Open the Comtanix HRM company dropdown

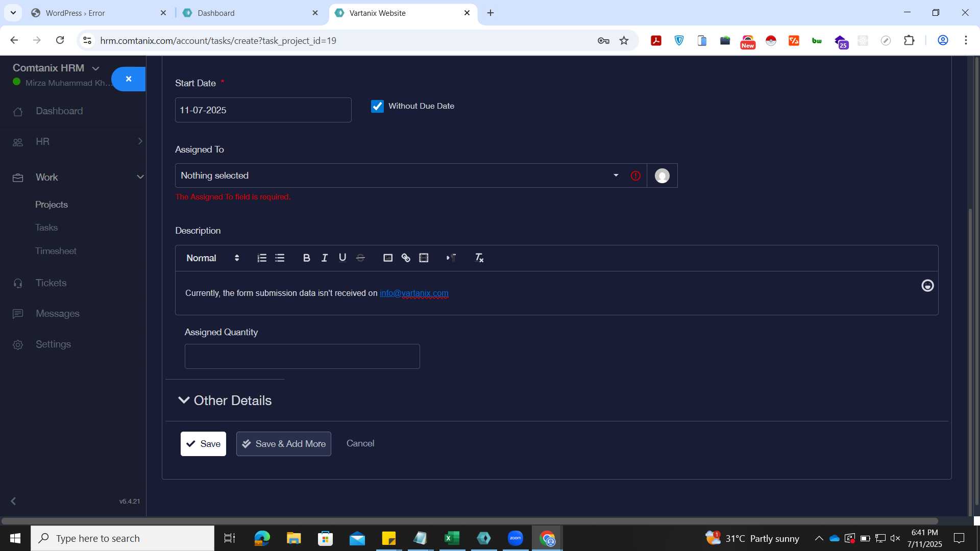pyautogui.click(x=56, y=68)
